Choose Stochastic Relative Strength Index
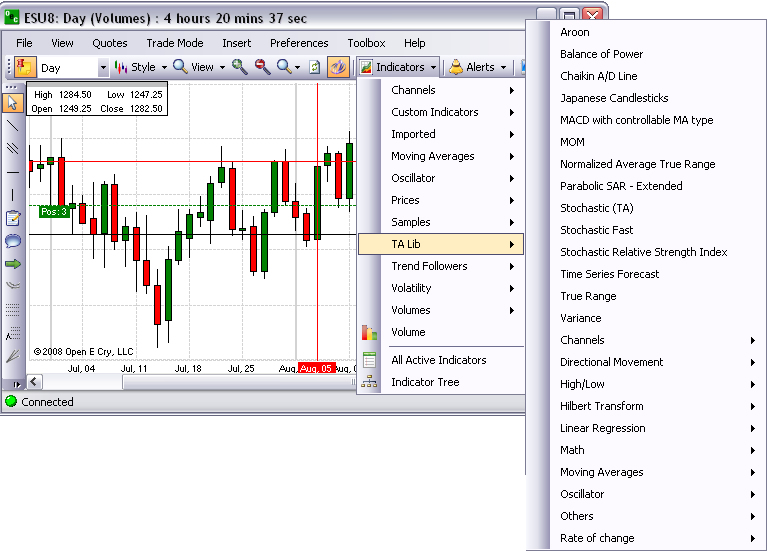 click(643, 253)
